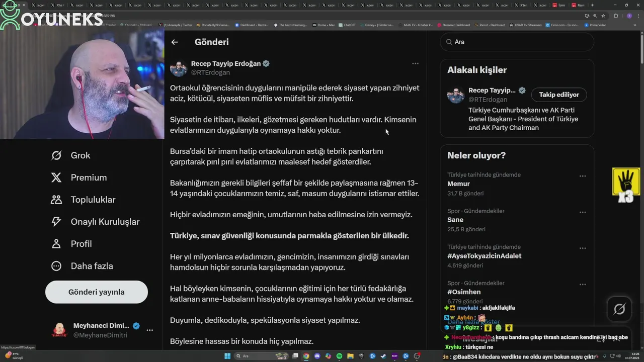644x362 pixels.
Task: Open options dots for #Osimhen trend
Action: [x=583, y=285]
